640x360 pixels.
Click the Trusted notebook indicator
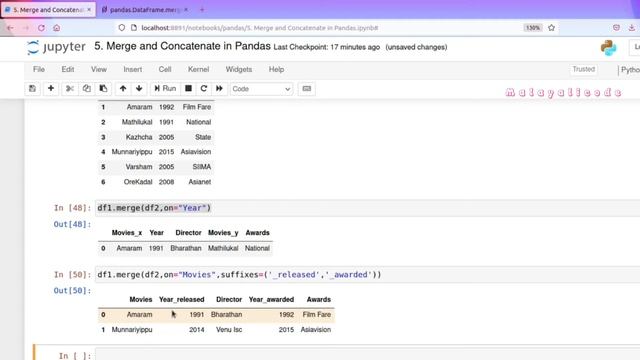tap(584, 69)
